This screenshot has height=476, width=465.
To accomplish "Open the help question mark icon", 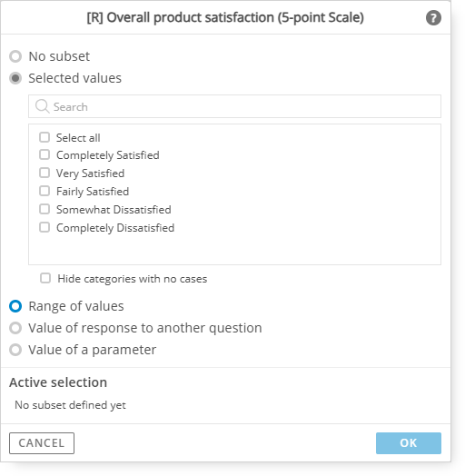I will click(x=433, y=18).
